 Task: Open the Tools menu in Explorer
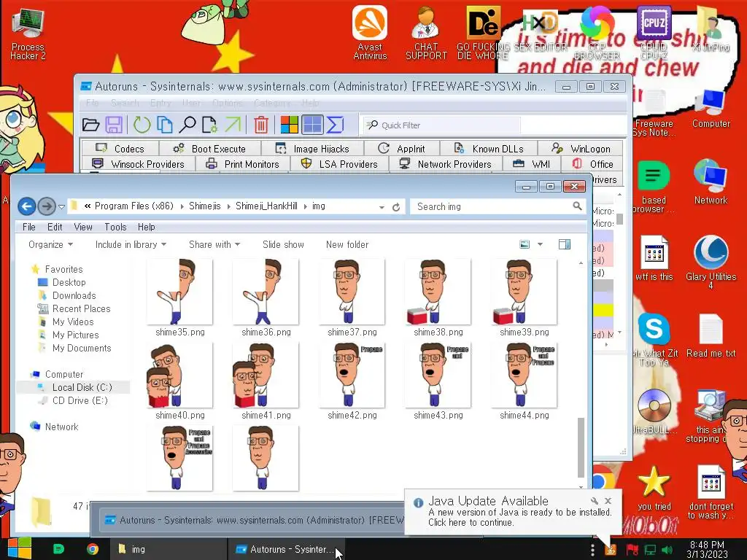115,227
